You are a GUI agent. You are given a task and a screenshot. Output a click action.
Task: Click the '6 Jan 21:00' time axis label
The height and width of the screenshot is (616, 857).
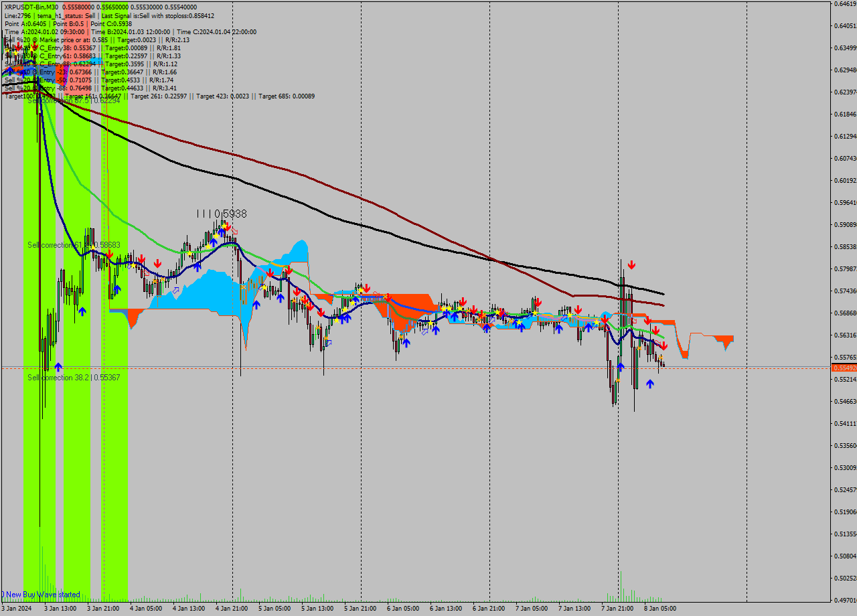(x=489, y=609)
